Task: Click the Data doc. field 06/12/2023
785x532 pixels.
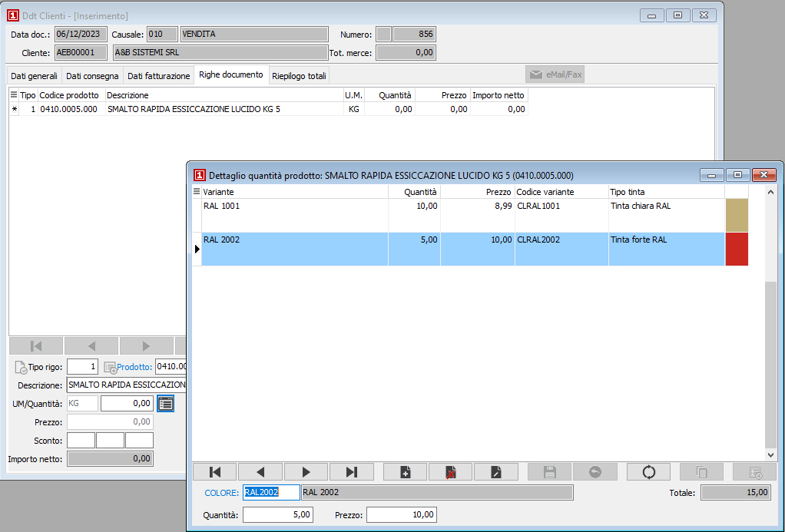Action: tap(81, 34)
